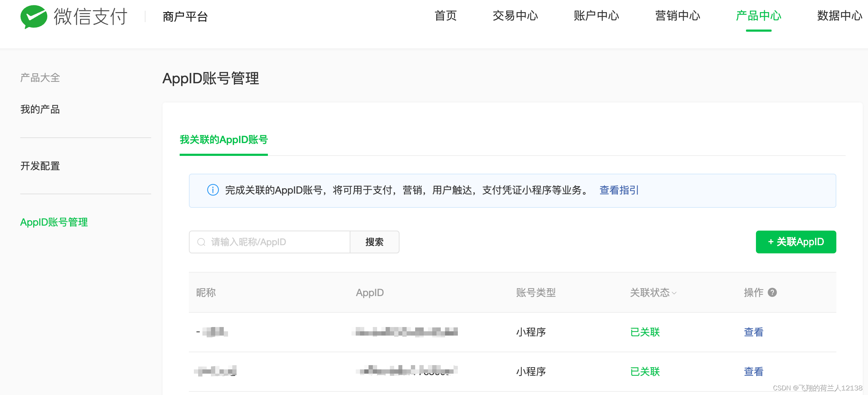Click the magnifier icon in search box

[201, 242]
